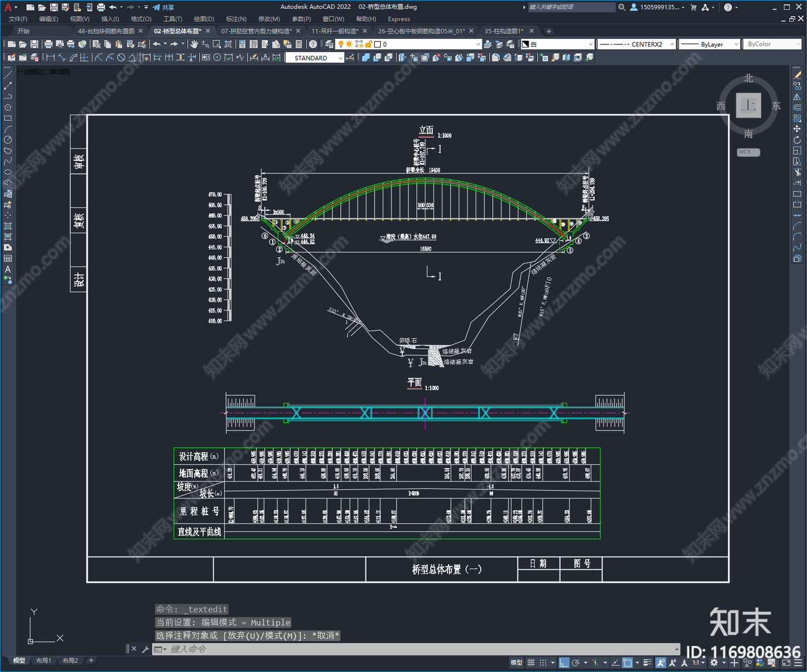
Task: Click the keyword search field in title bar
Action: coord(571,7)
